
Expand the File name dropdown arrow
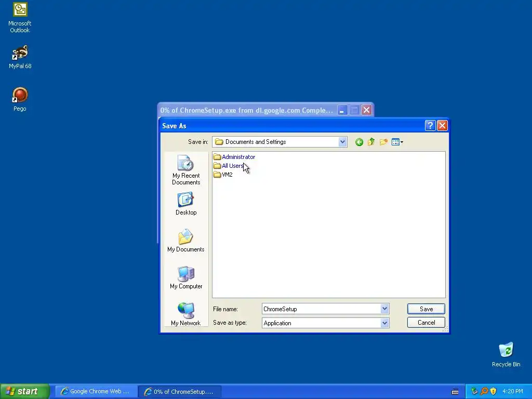click(x=384, y=309)
